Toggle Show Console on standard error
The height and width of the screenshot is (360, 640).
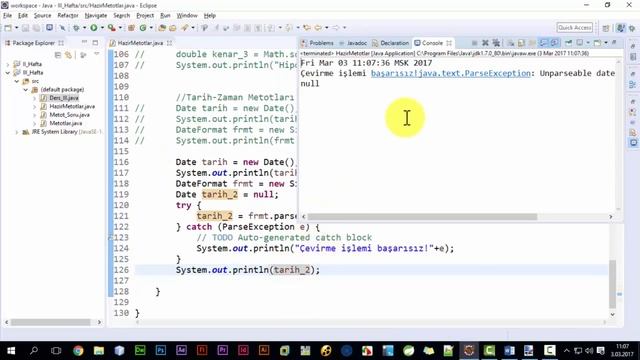[x=554, y=43]
